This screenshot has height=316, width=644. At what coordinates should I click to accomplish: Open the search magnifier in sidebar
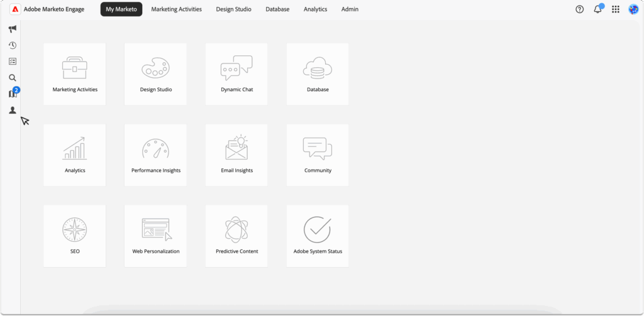point(12,78)
